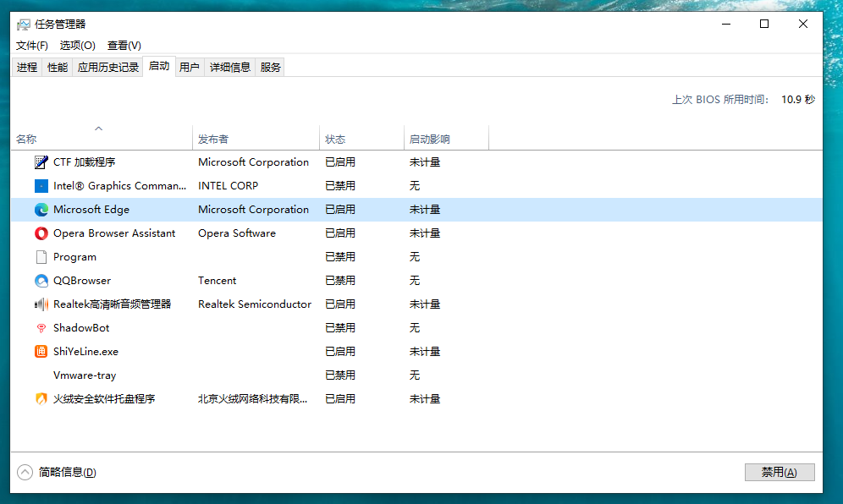This screenshot has width=843, height=504.
Task: Select the ShiYeLine.exe entry name
Action: click(x=85, y=352)
